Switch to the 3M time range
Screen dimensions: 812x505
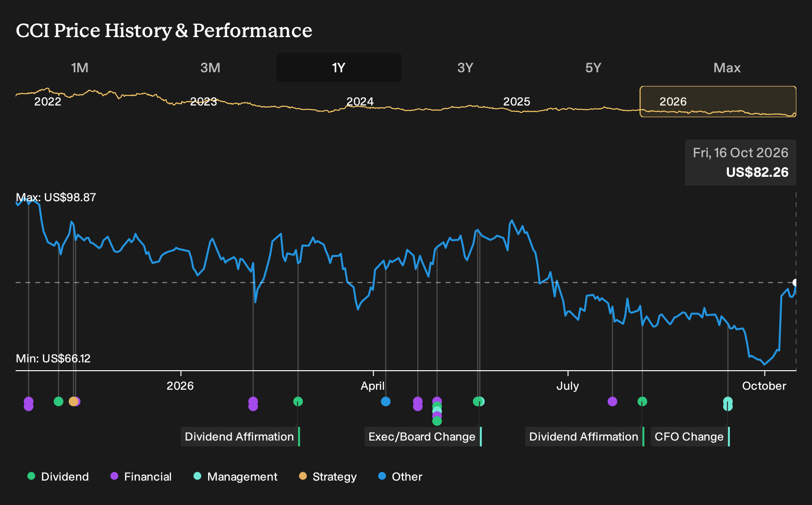[x=210, y=67]
